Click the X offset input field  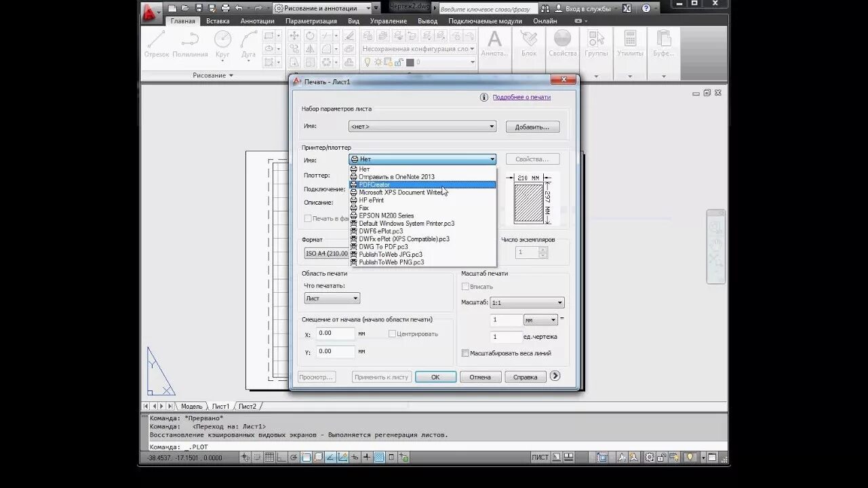point(335,333)
